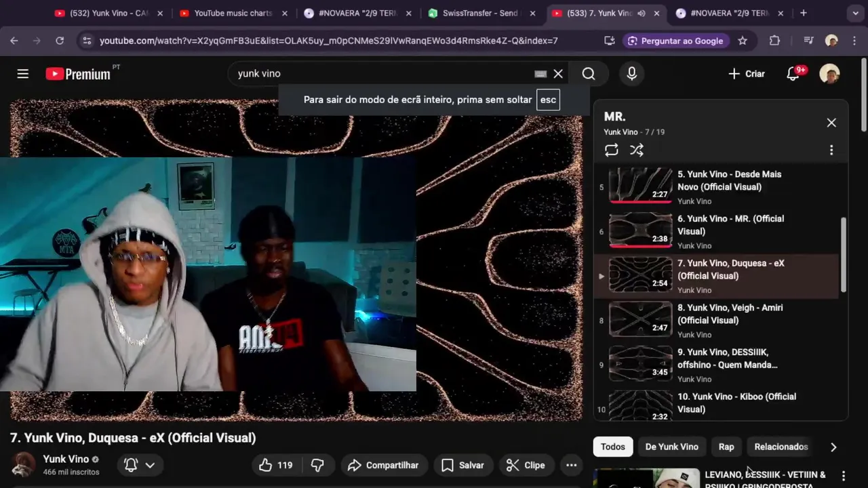The width and height of the screenshot is (868, 488).
Task: Open browser extensions puzzle icon
Action: (x=774, y=41)
